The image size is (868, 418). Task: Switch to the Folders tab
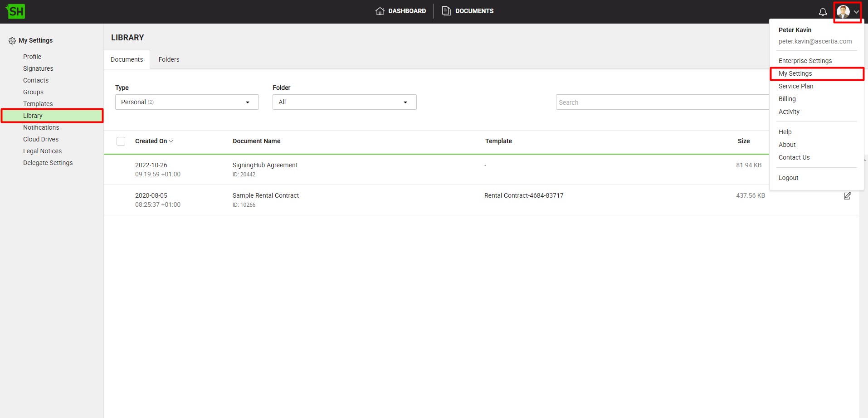[169, 59]
